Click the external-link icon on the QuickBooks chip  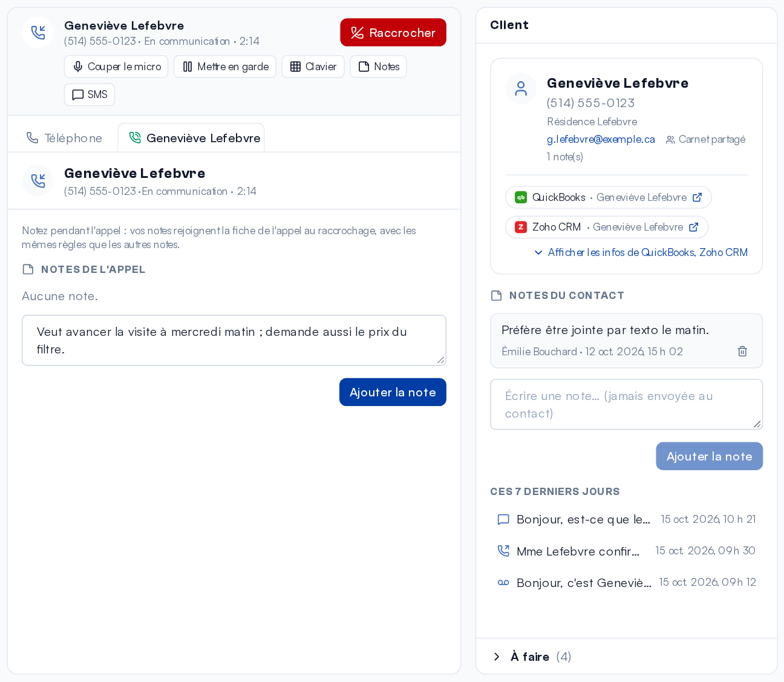697,197
